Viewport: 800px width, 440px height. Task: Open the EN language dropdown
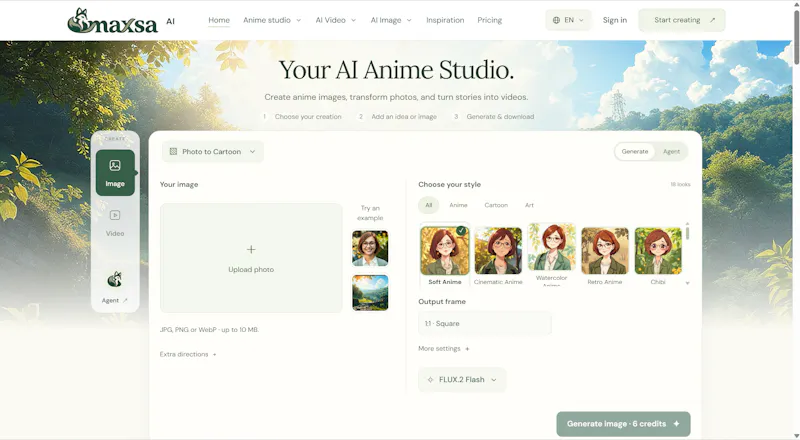point(568,20)
